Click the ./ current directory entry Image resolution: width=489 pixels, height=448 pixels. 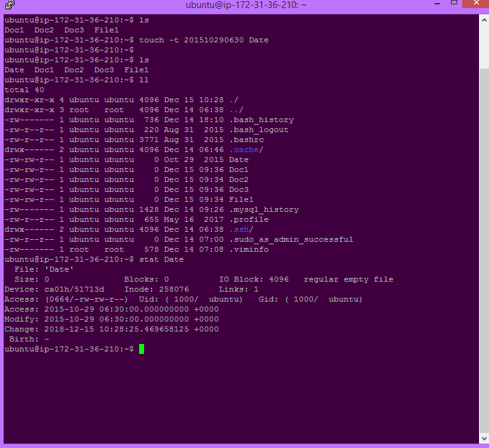[234, 100]
